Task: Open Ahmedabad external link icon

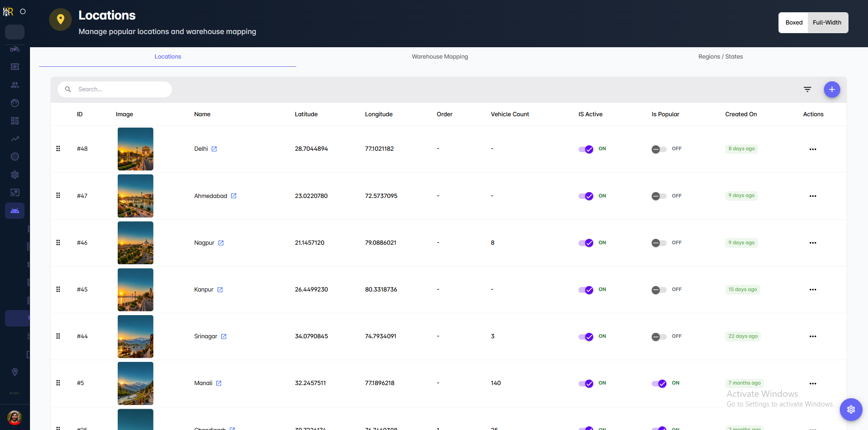Action: [x=234, y=196]
